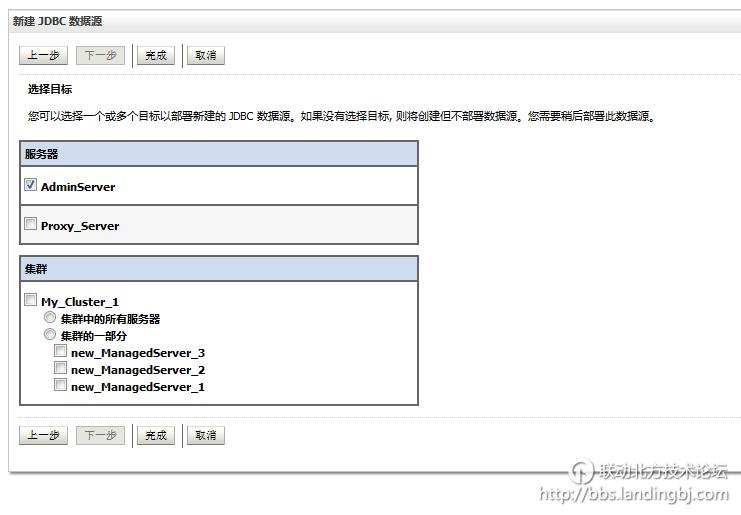Select 集群中的所有服务器 radio button
This screenshot has width=741, height=515.
[50, 317]
